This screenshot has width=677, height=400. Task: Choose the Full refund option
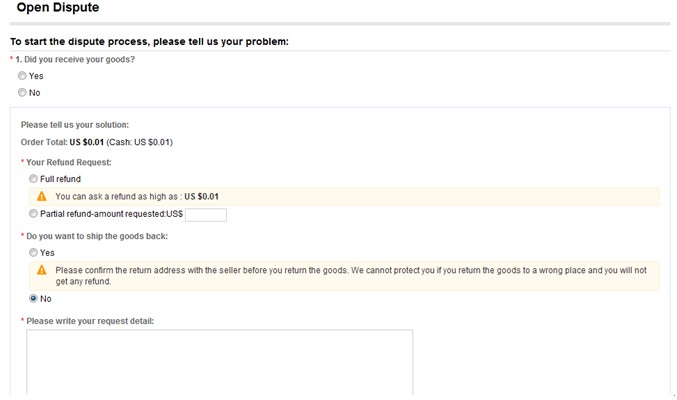pos(34,179)
